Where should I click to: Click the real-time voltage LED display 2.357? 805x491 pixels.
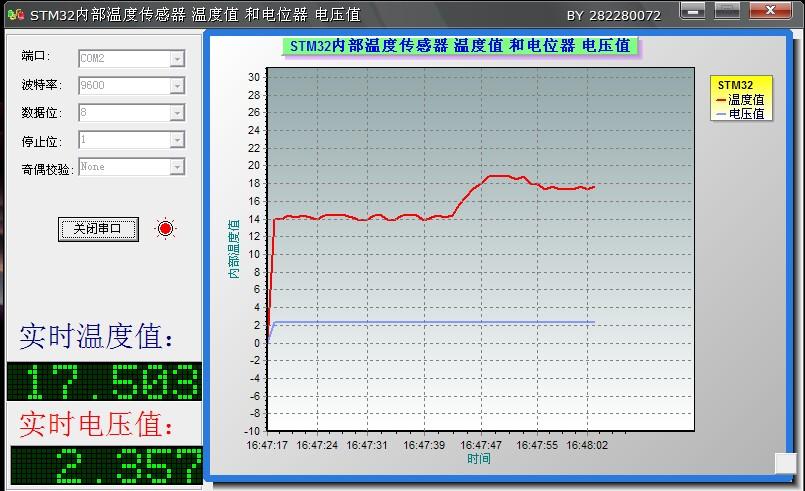105,465
